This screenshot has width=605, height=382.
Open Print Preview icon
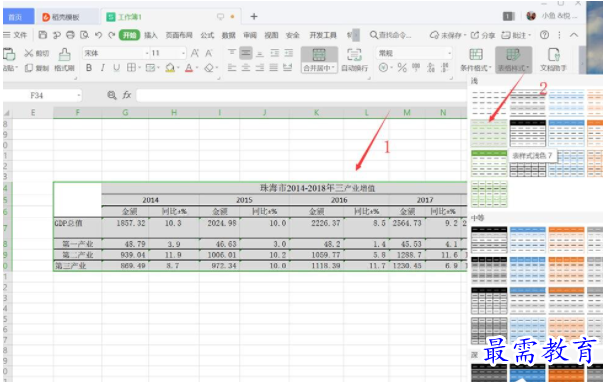(84, 35)
